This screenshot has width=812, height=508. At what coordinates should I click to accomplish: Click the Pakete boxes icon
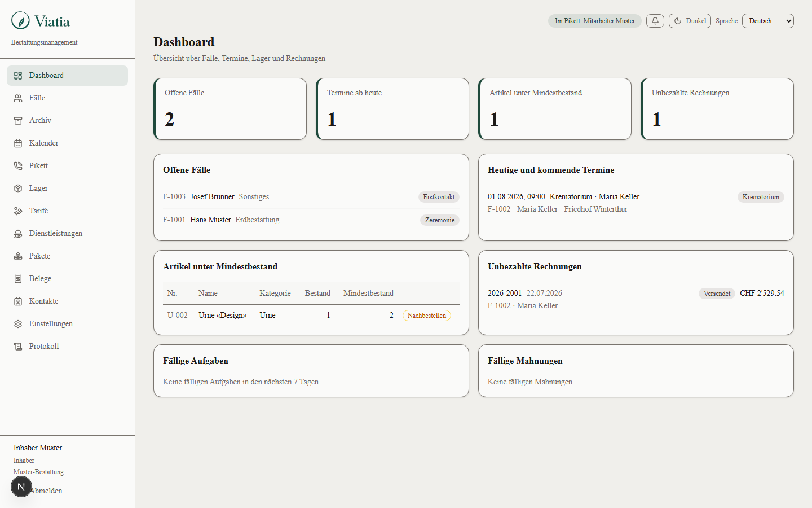(x=18, y=256)
